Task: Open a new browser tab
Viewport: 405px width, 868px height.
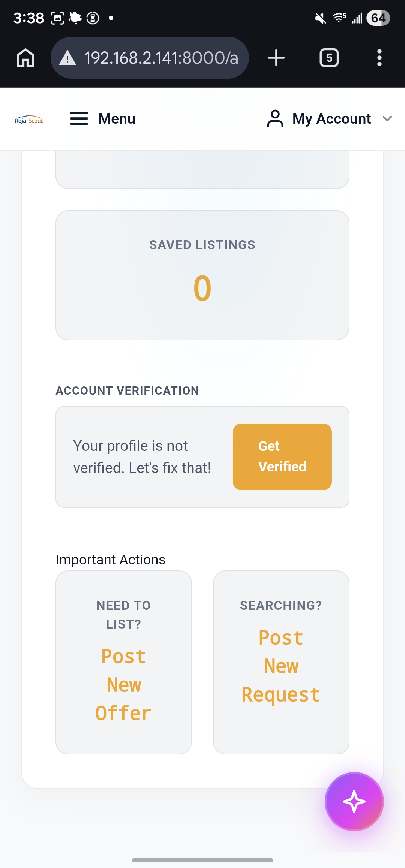Action: [x=276, y=58]
